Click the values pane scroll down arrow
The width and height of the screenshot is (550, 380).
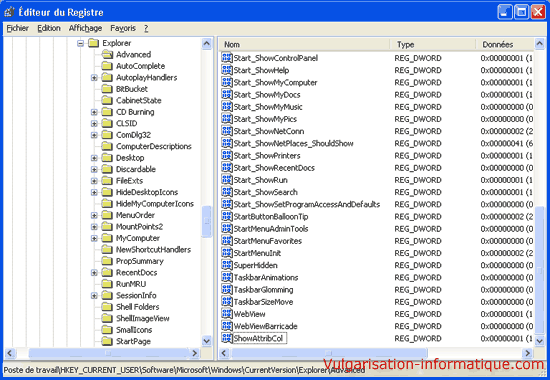pyautogui.click(x=539, y=340)
